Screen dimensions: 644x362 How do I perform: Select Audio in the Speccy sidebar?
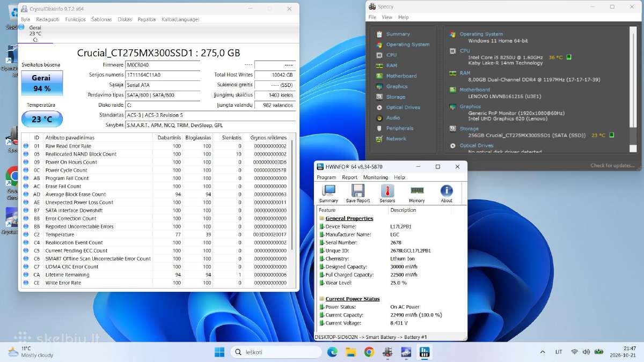[393, 117]
